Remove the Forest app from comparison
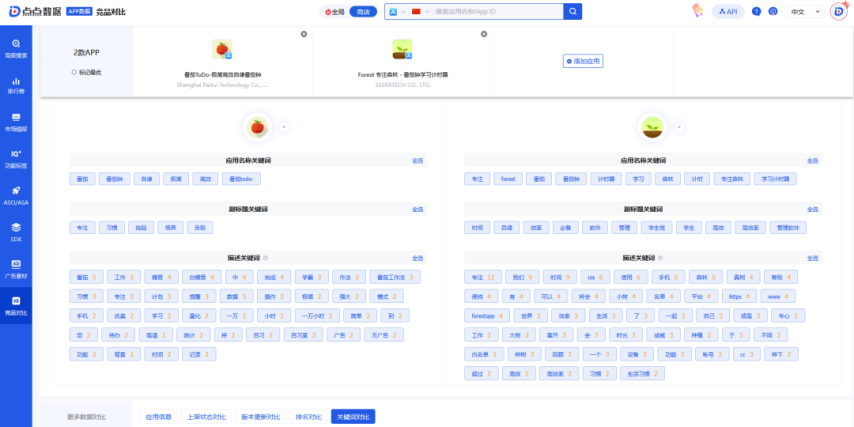Image resolution: width=854 pixels, height=427 pixels. pos(484,34)
